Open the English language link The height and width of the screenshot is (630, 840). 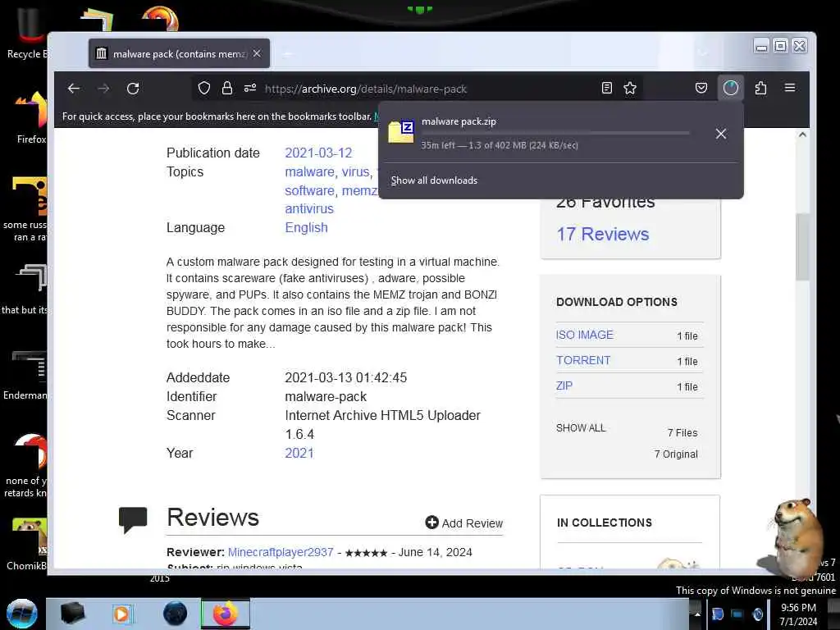click(306, 228)
